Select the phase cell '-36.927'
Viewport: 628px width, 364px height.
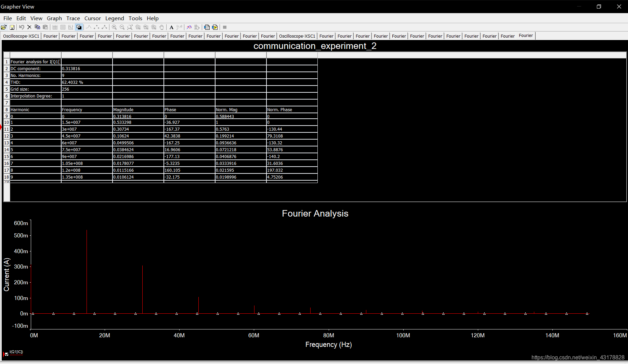pos(189,122)
